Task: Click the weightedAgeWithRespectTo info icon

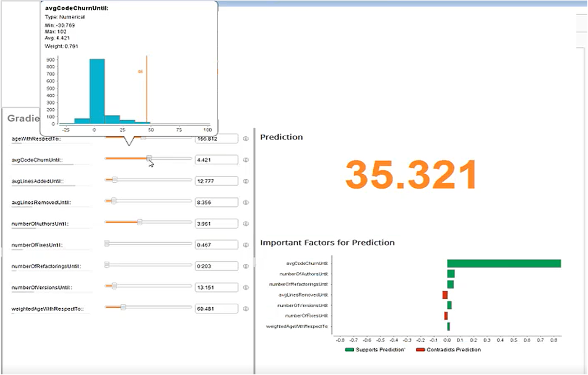Action: [x=246, y=308]
